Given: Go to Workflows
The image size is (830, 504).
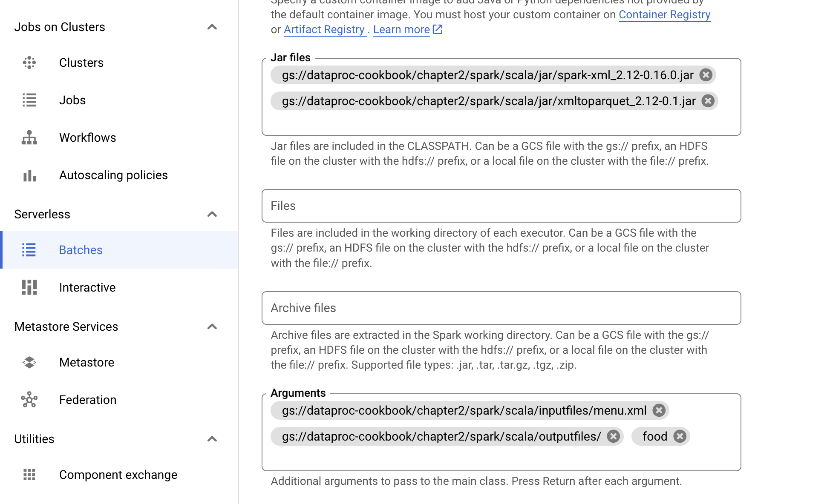Looking at the screenshot, I should coord(88,137).
